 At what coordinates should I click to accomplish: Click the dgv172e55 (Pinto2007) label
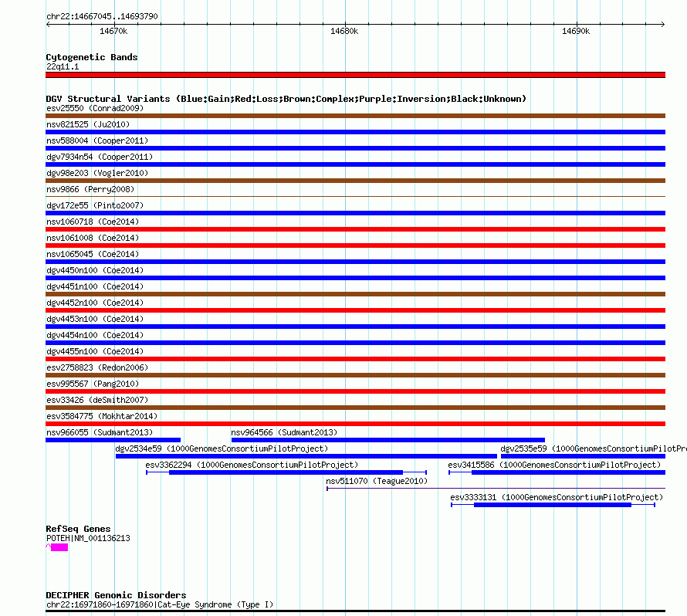pyautogui.click(x=95, y=205)
